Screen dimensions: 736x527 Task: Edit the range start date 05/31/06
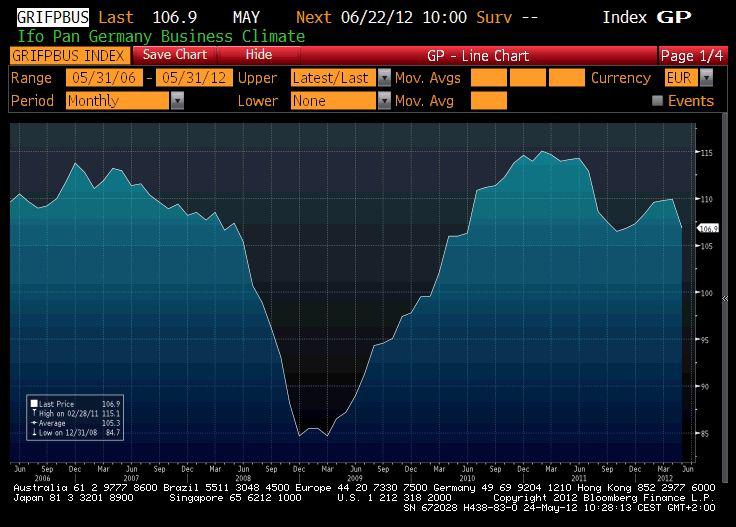pos(104,78)
